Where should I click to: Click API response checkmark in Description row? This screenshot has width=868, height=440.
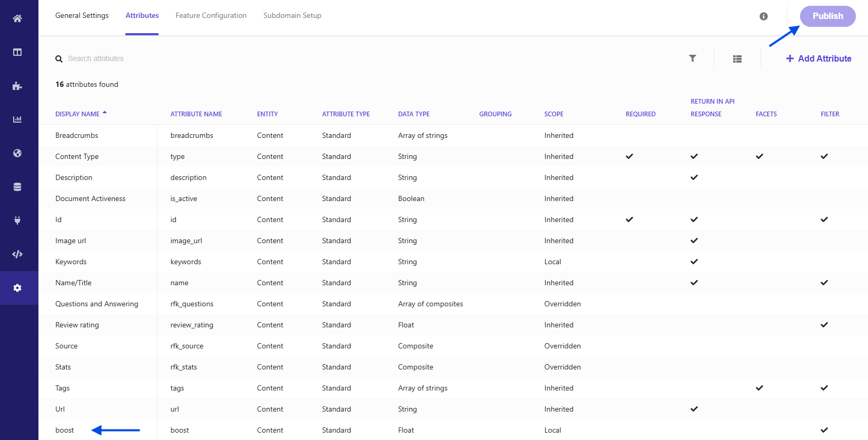694,177
